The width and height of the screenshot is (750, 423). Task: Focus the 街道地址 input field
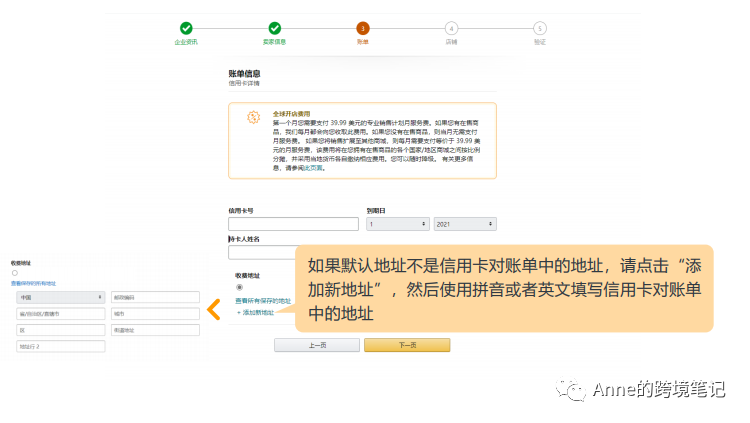click(155, 330)
